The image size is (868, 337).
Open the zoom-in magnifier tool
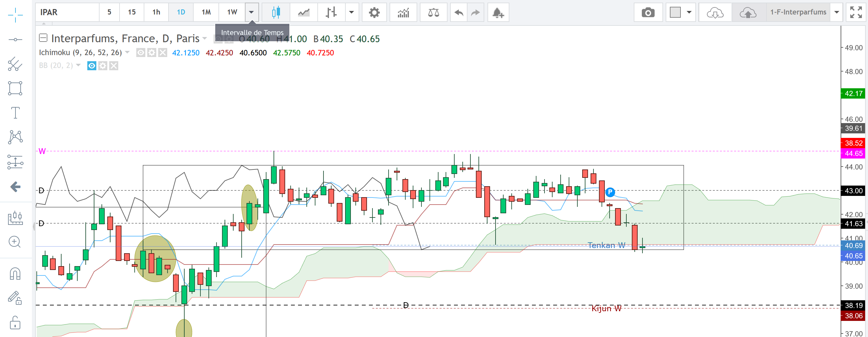click(x=15, y=242)
